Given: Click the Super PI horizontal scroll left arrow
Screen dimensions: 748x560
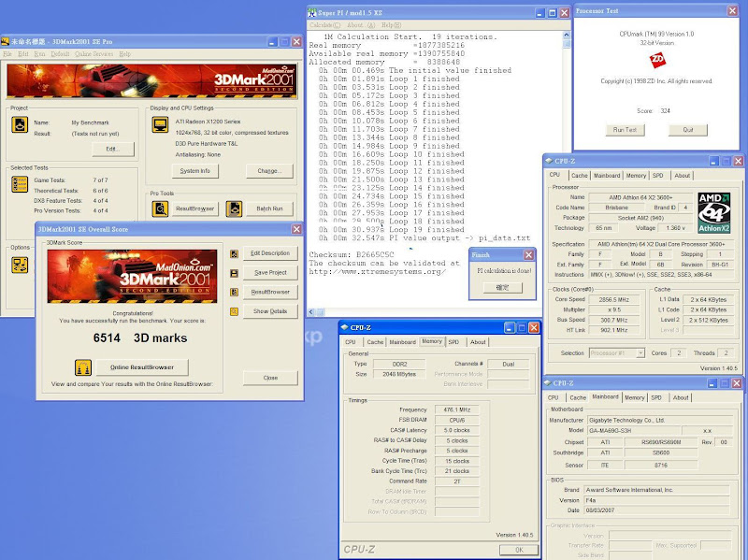Looking at the screenshot, I should coord(311,312).
